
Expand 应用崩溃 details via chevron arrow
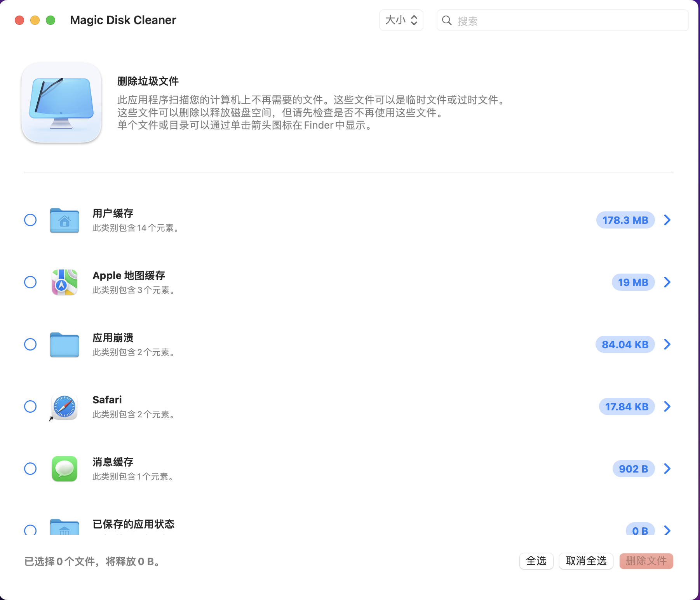[667, 344]
